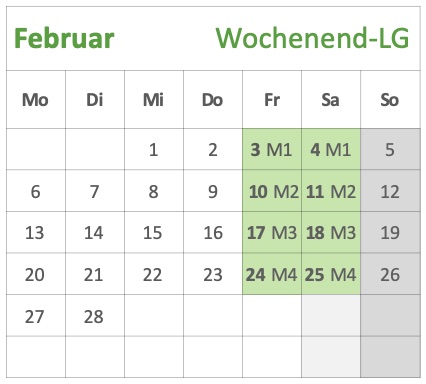The width and height of the screenshot is (426, 384).
Task: Select date 27 on Monday
Action: coord(36,316)
